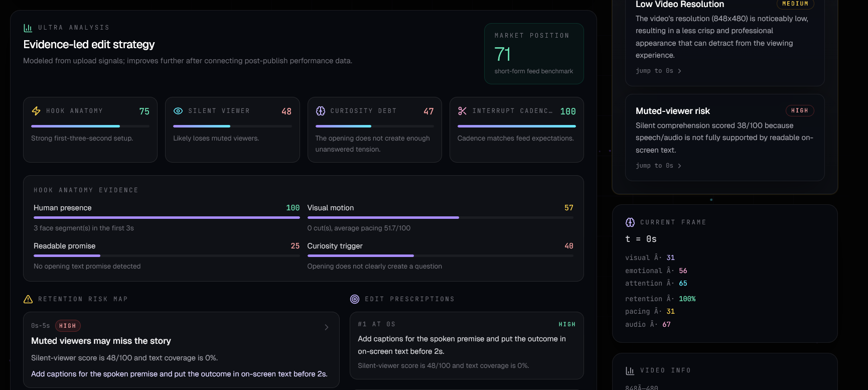
Task: Click the 'MARKET POSITION' label
Action: [x=532, y=36]
